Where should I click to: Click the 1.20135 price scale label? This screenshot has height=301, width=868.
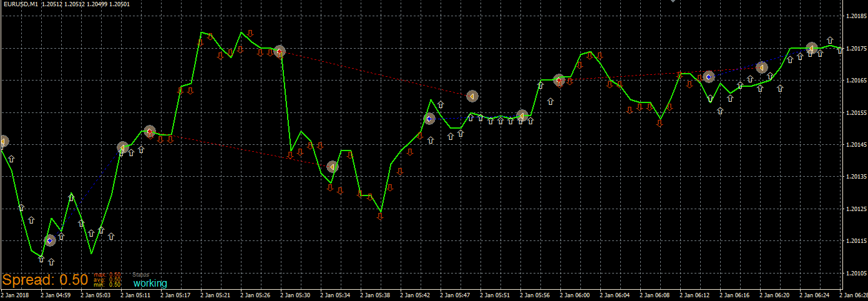pyautogui.click(x=856, y=177)
